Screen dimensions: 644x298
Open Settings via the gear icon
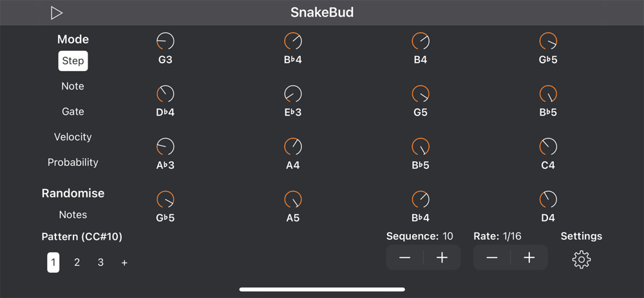click(581, 259)
